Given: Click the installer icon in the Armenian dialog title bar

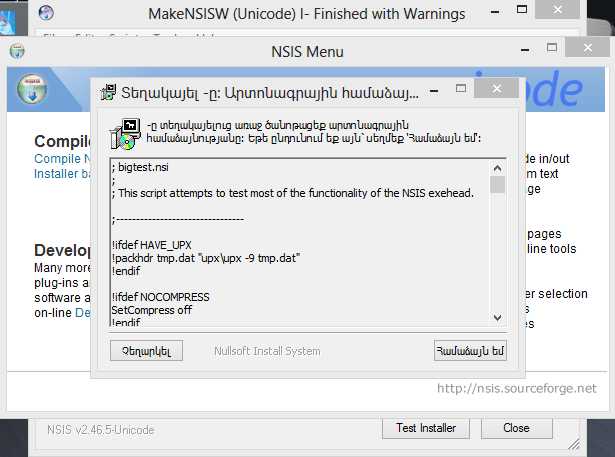Looking at the screenshot, I should pyautogui.click(x=108, y=93).
